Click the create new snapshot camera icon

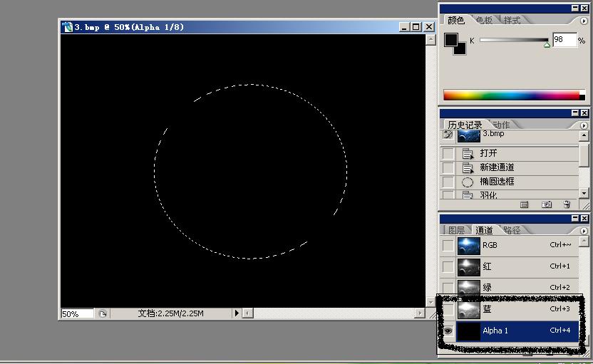546,205
